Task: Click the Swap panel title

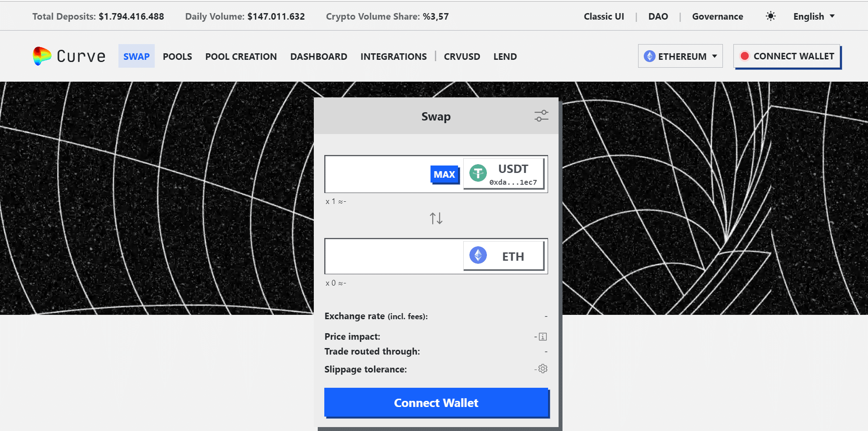Action: pyautogui.click(x=436, y=117)
